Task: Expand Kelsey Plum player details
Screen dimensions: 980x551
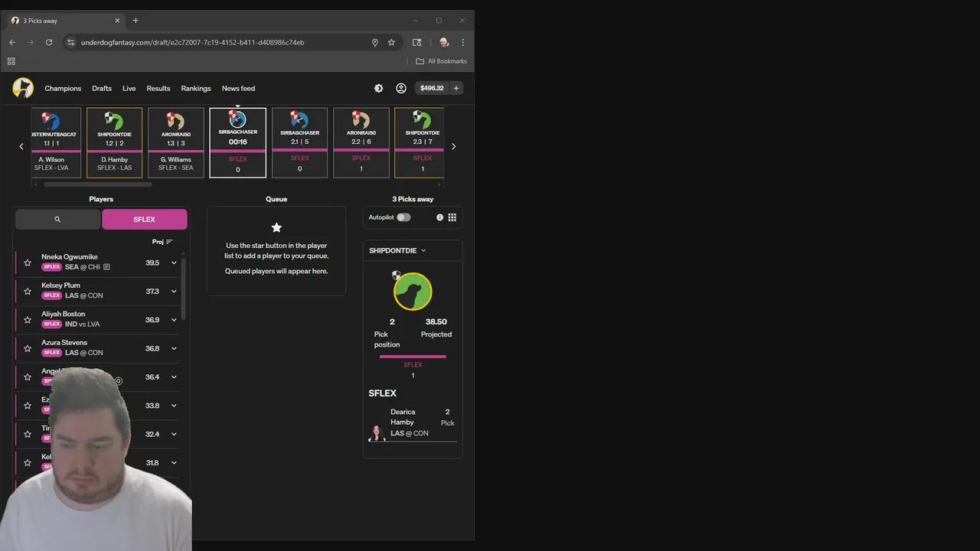Action: (174, 291)
